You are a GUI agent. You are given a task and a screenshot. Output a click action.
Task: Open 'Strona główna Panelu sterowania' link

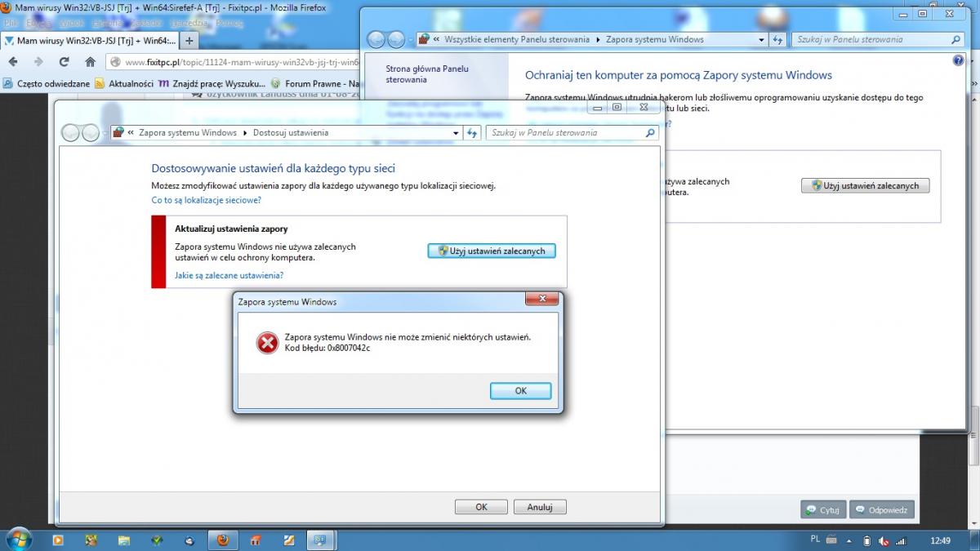(427, 74)
